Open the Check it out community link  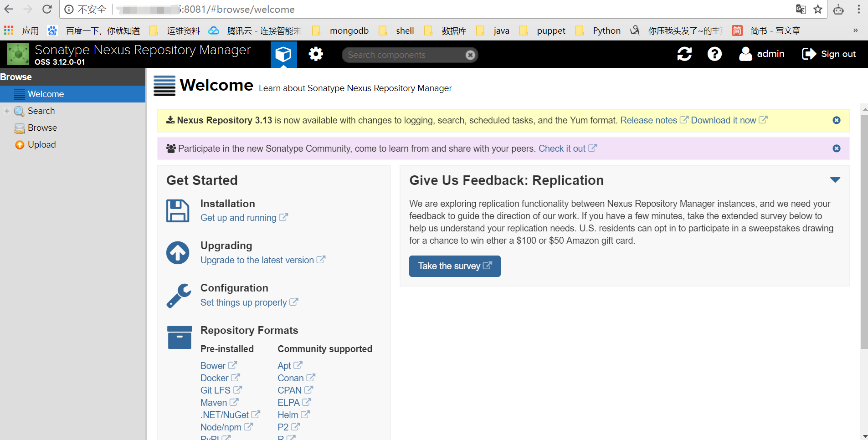567,148
